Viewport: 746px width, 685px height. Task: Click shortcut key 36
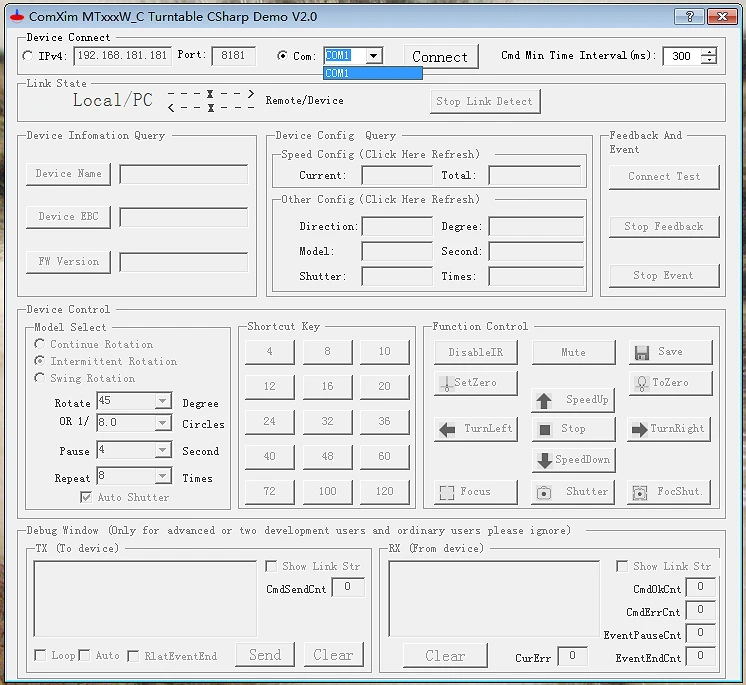coord(384,422)
